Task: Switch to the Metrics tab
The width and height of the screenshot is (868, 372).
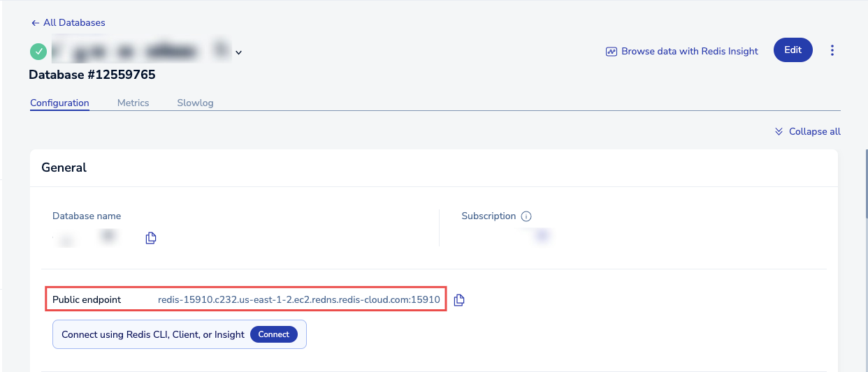Action: click(133, 103)
